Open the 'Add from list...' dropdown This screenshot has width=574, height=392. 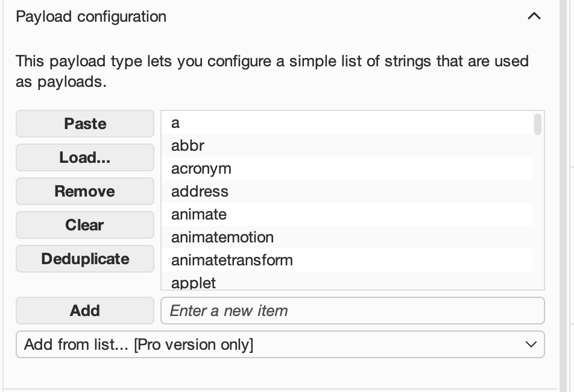tap(280, 344)
